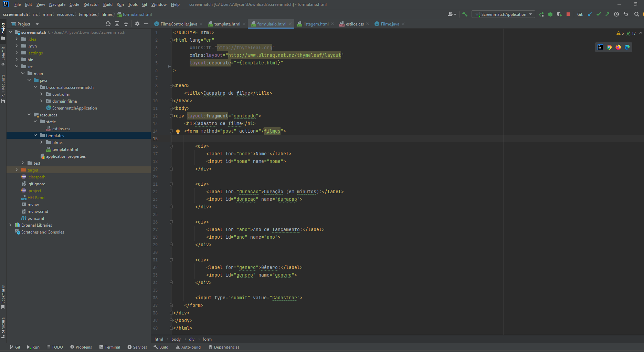Viewport: 644px width, 352px height.
Task: Click the green Build Project hammer icon
Action: point(465,14)
